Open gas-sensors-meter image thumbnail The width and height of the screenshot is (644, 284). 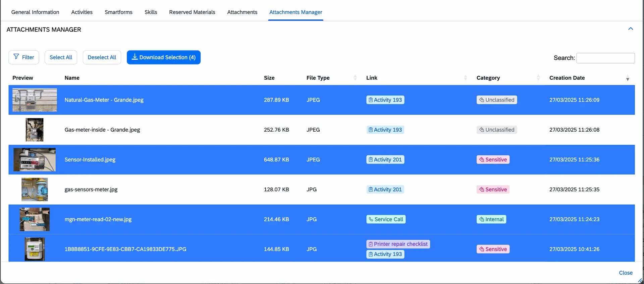[x=35, y=190]
